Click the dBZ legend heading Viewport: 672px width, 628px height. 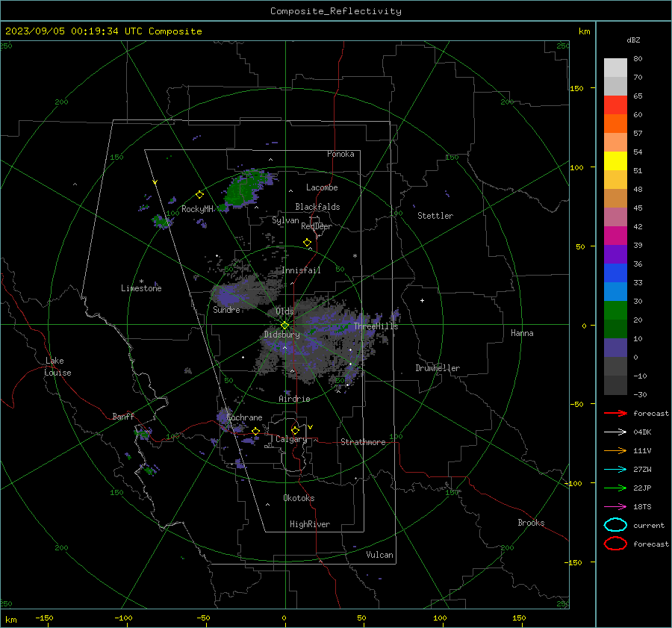tap(633, 40)
